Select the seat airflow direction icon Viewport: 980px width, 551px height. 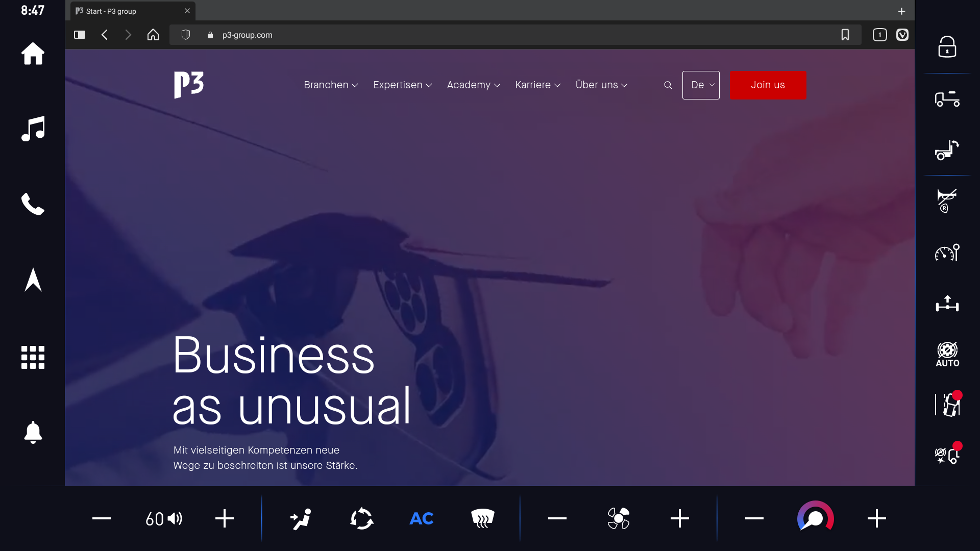301,519
